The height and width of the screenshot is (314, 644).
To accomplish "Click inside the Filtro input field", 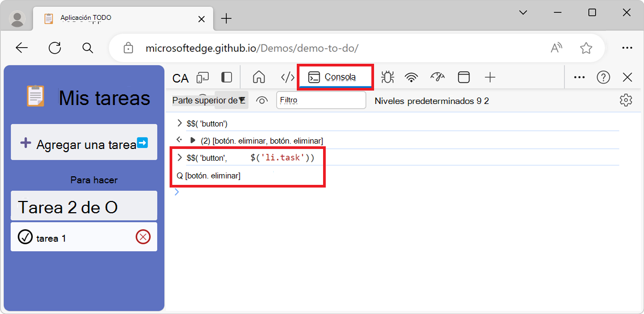I will click(x=321, y=100).
